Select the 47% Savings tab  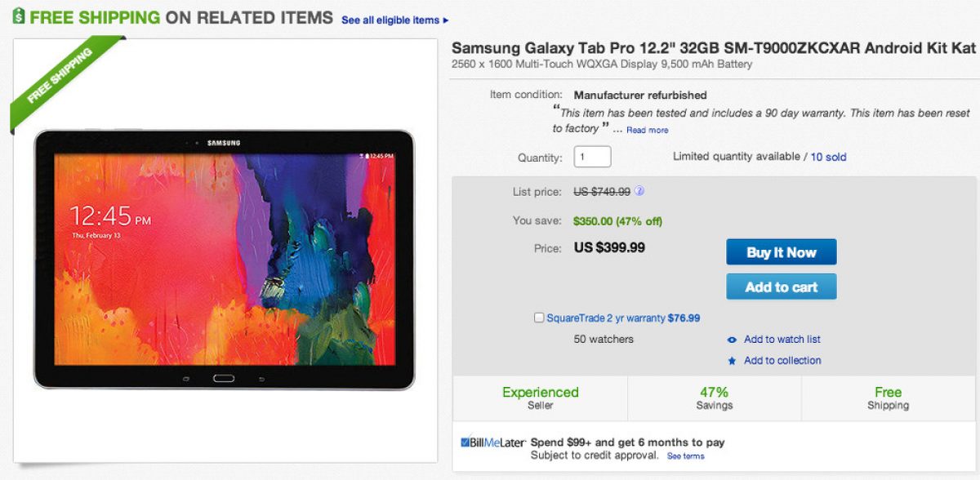tap(714, 398)
